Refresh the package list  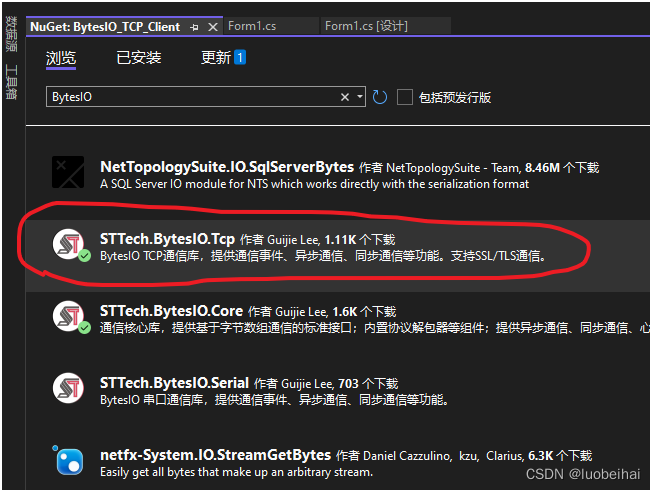(x=379, y=97)
